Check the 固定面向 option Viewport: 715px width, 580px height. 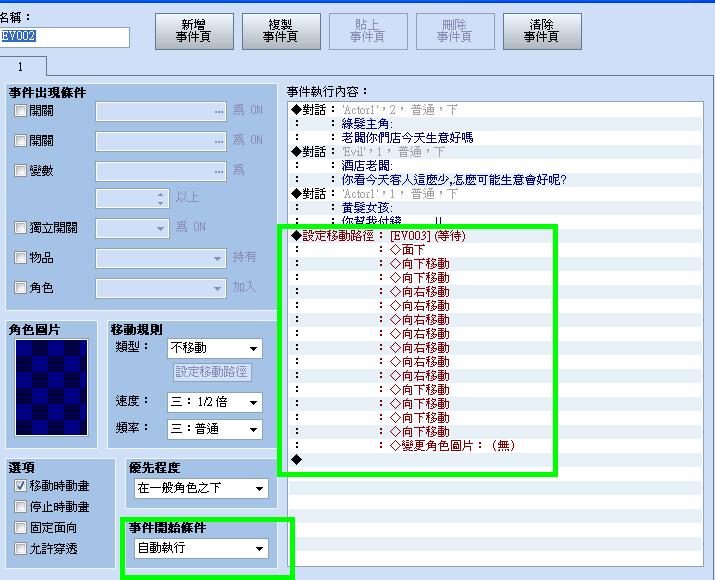click(20, 528)
